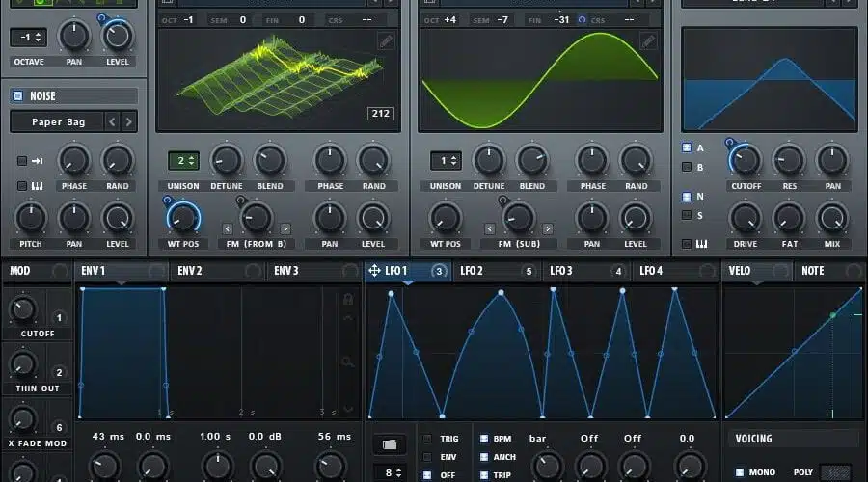The width and height of the screenshot is (868, 482).
Task: Click the modulation indicator next to FIN -31
Action: pyautogui.click(x=582, y=20)
